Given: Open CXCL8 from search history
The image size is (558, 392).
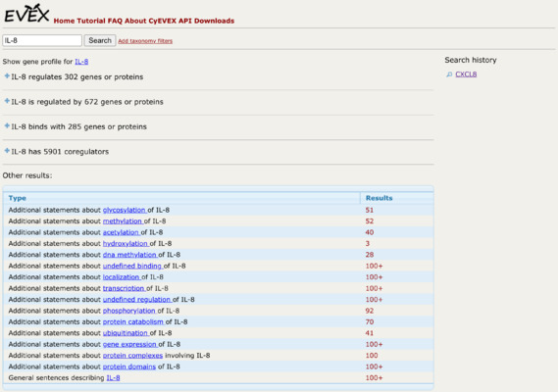Looking at the screenshot, I should pos(466,74).
